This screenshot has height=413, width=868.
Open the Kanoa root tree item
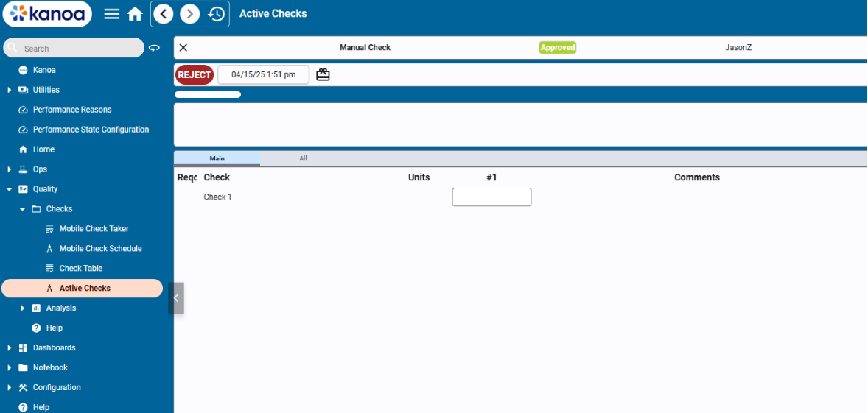[44, 70]
